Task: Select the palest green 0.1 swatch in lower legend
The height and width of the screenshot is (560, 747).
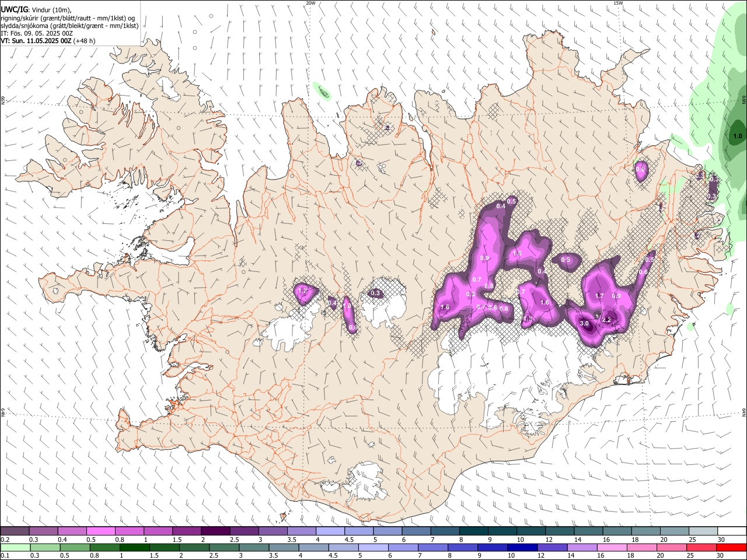Action: [x=16, y=547]
